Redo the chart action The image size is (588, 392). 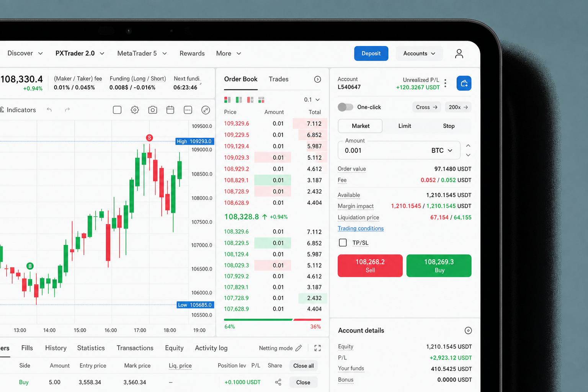coord(67,110)
